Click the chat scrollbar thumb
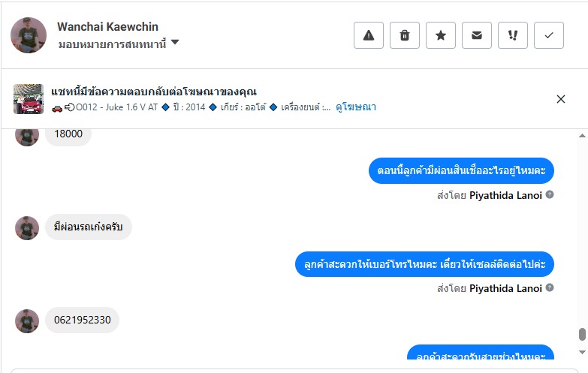The height and width of the screenshot is (373, 588). [582, 335]
